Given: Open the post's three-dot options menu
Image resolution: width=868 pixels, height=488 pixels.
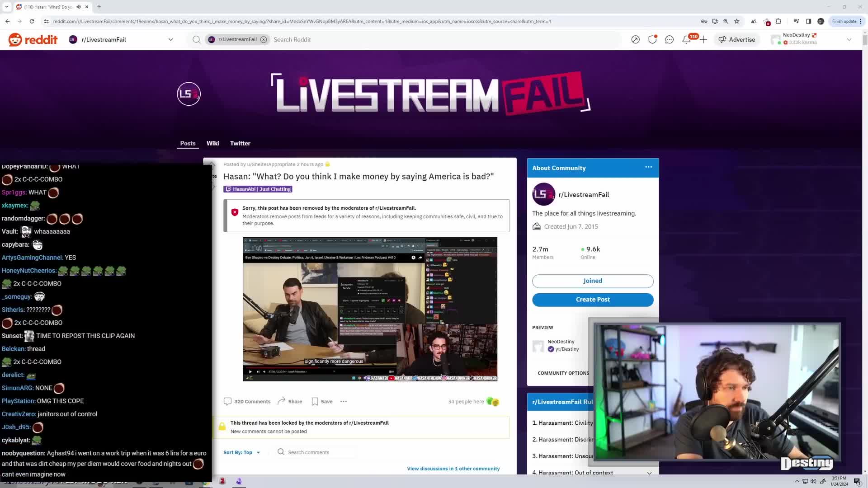Looking at the screenshot, I should point(344,402).
